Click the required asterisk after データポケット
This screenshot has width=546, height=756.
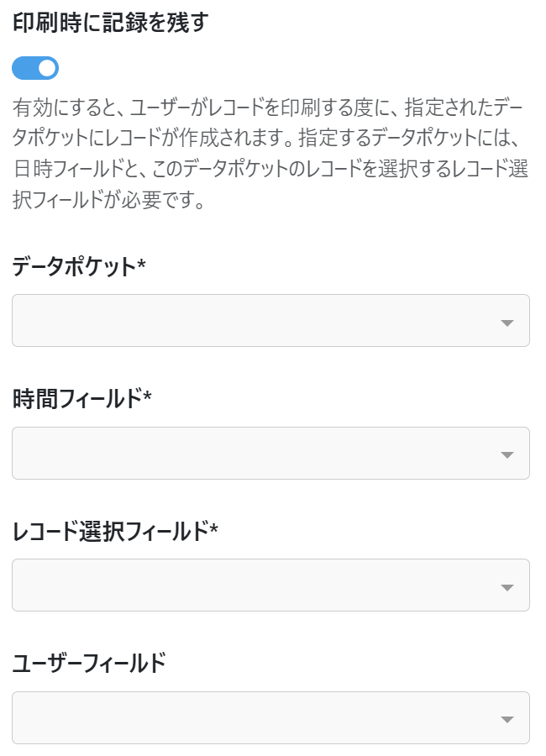142,265
